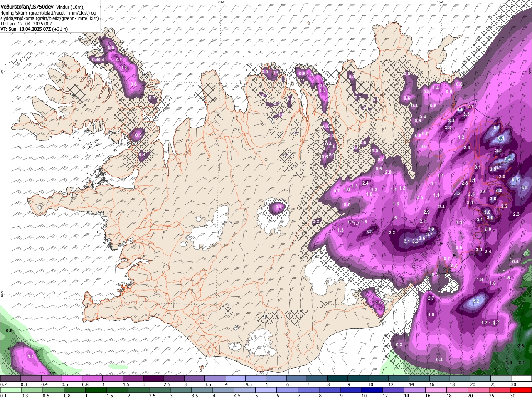Click the '0.2' label under the top legend row
Screen dimensions: 532x399
click(3, 384)
